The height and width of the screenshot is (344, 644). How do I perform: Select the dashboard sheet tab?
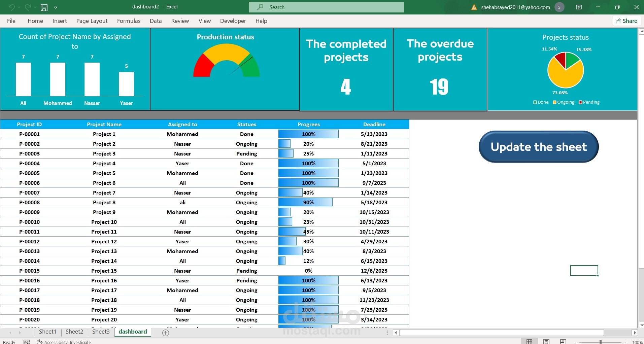click(133, 332)
